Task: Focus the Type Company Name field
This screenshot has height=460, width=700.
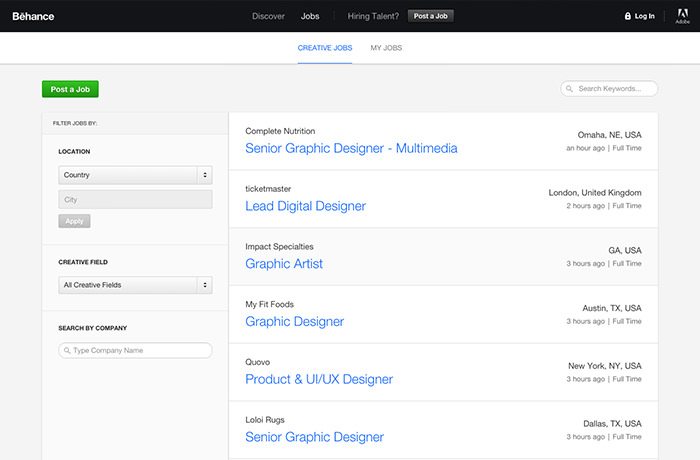Action: click(135, 351)
